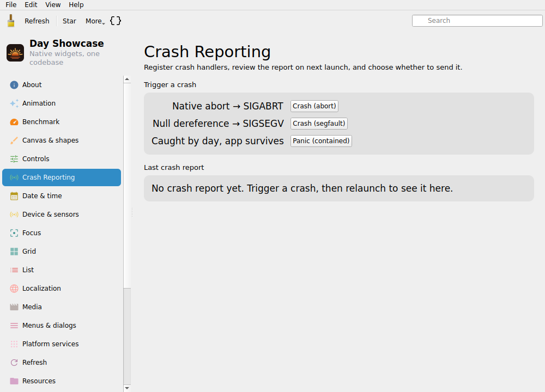Image resolution: width=545 pixels, height=392 pixels.
Task: Click the sidebar scroll up arrow
Action: pos(127,79)
